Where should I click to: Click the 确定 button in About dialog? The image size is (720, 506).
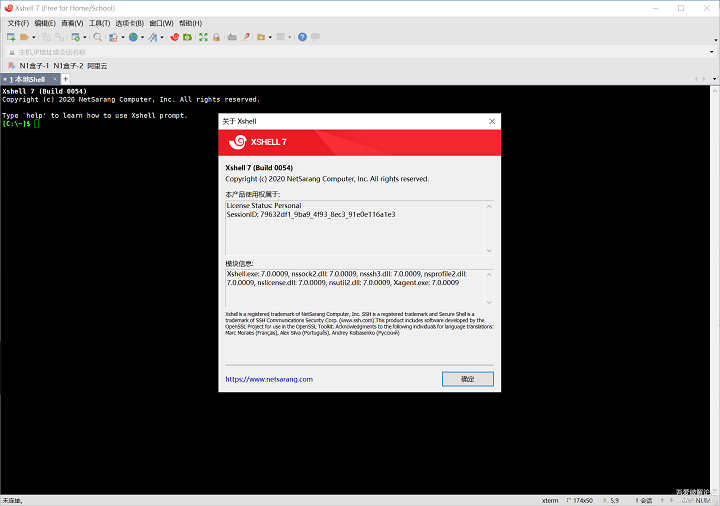point(467,379)
